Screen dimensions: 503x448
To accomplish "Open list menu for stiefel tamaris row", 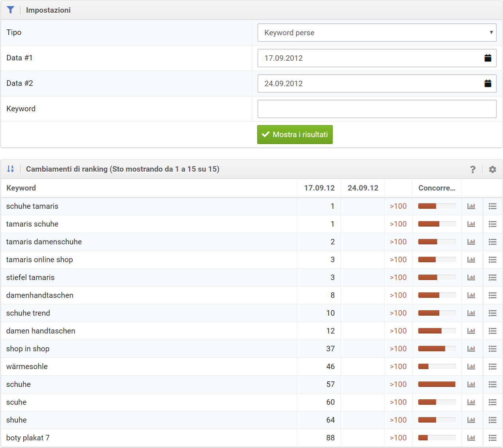I will coord(492,277).
